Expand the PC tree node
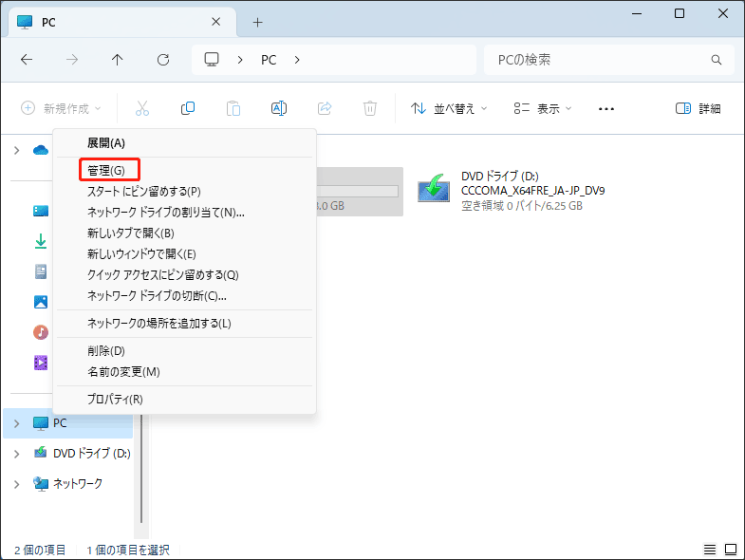745x560 pixels. (17, 423)
